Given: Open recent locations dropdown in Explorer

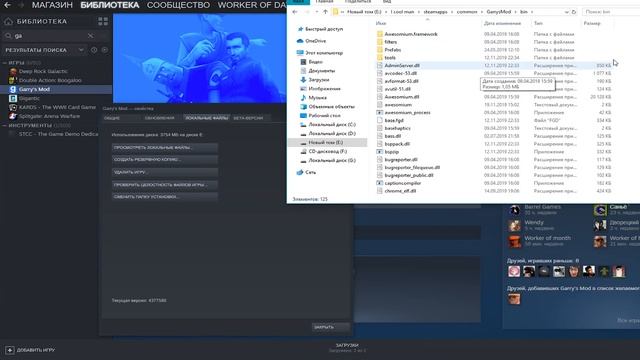Looking at the screenshot, I should [x=317, y=12].
